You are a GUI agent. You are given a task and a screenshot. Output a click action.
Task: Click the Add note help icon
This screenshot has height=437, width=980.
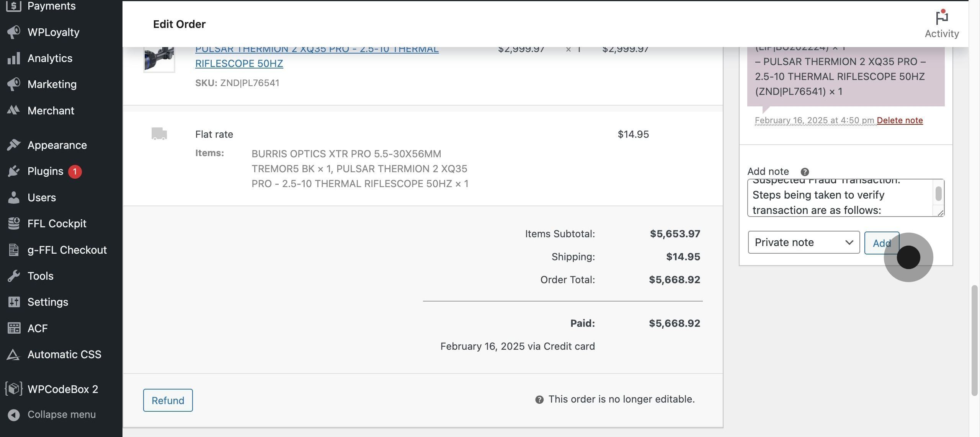(805, 172)
